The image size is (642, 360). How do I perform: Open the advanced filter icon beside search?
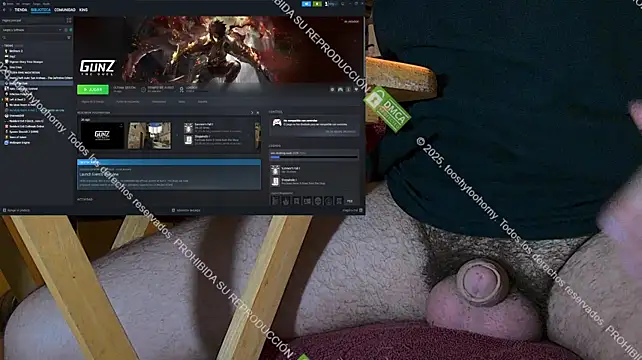coord(69,38)
